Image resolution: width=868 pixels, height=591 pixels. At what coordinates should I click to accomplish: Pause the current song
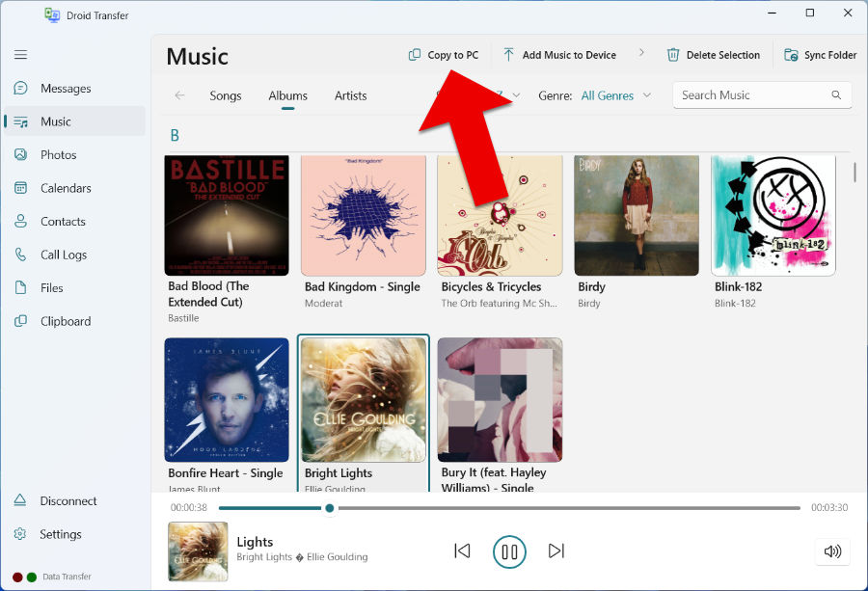(509, 551)
